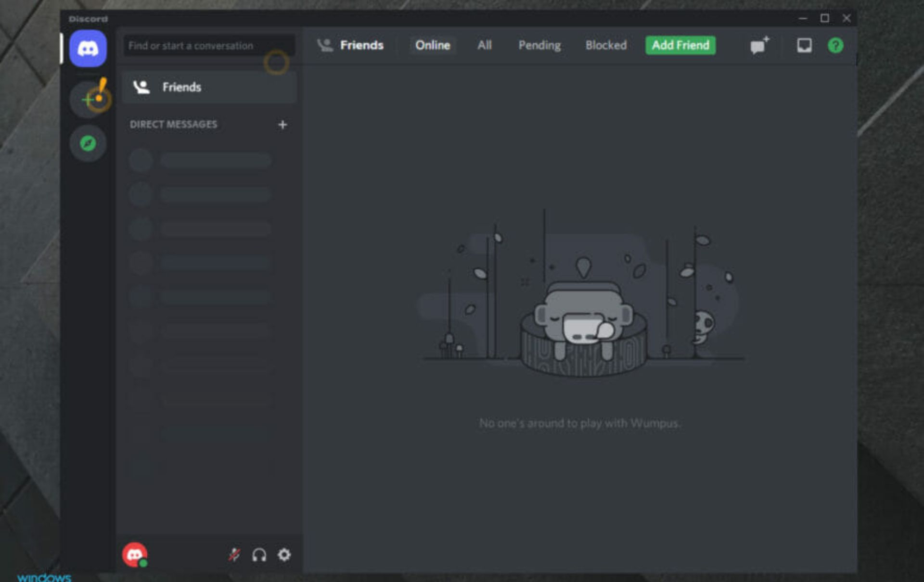Click the Add Friend button

click(x=680, y=45)
